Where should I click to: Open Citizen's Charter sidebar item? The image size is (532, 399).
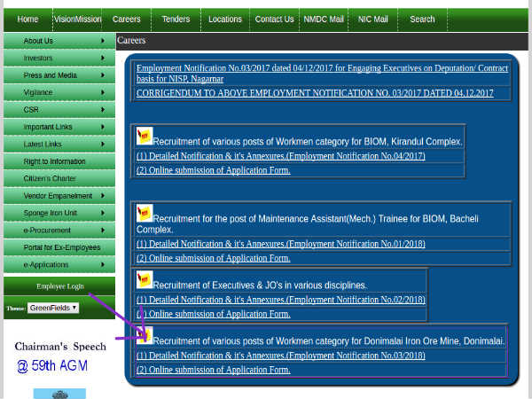tap(59, 178)
